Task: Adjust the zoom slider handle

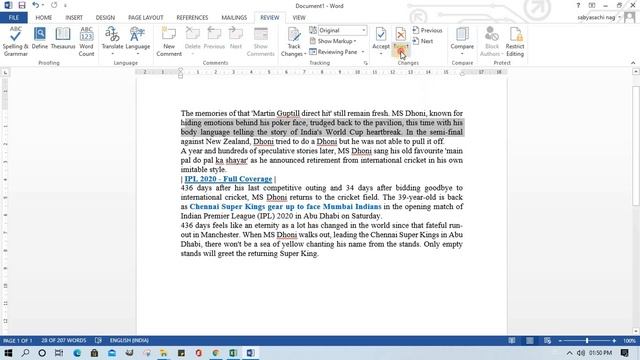Action: [587, 340]
